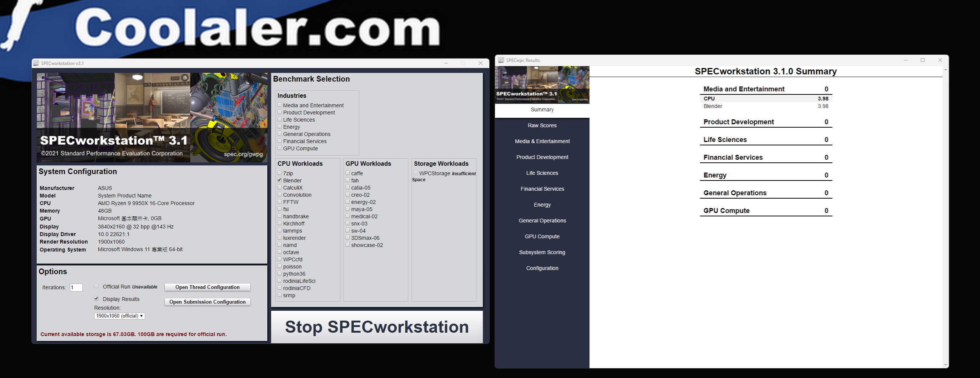The width and height of the screenshot is (980, 378).
Task: Tick the industry Financial Services checkbox
Action: coord(280,141)
